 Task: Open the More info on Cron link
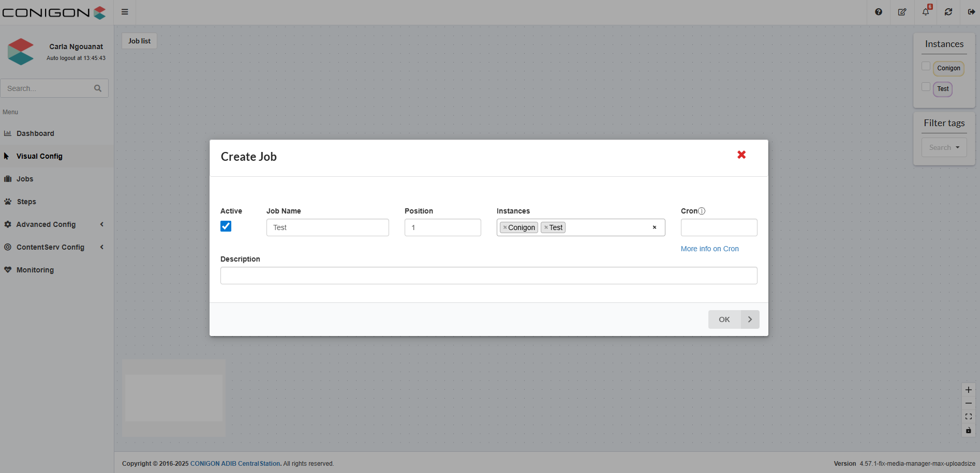(709, 249)
